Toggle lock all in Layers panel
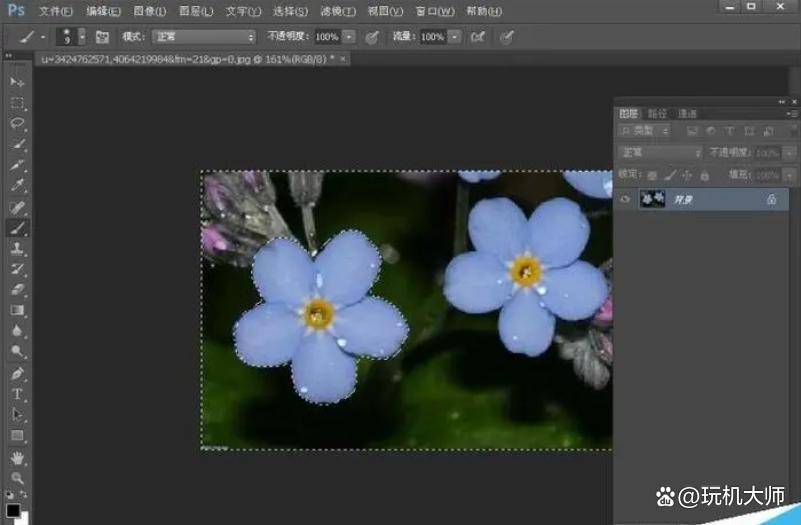Viewport: 801px width, 525px height. click(705, 176)
